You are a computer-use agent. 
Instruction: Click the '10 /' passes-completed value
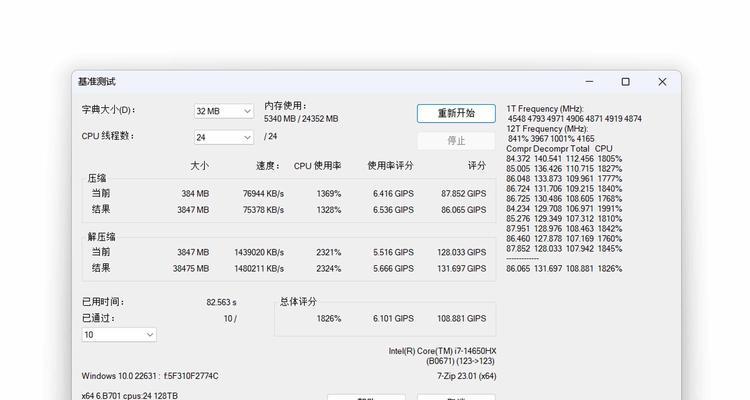(x=230, y=319)
